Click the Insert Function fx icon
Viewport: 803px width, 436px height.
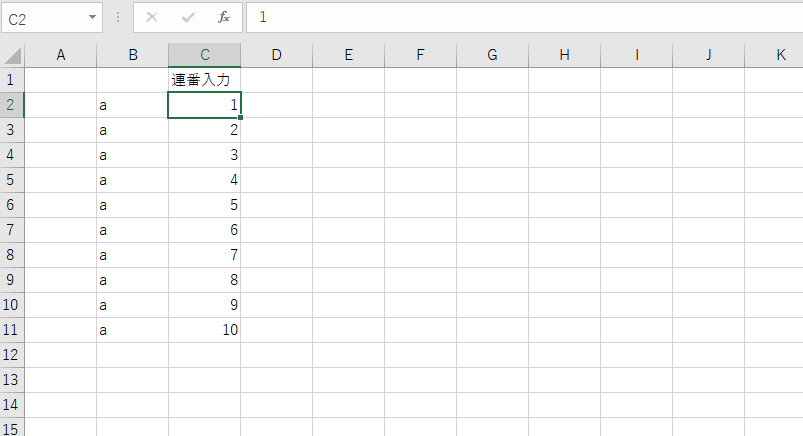point(224,18)
